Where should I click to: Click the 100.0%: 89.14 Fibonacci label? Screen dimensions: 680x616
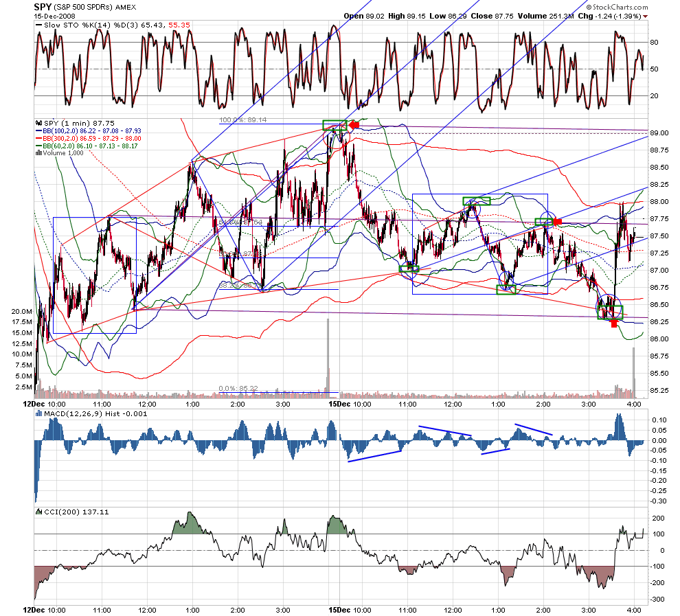pos(243,120)
